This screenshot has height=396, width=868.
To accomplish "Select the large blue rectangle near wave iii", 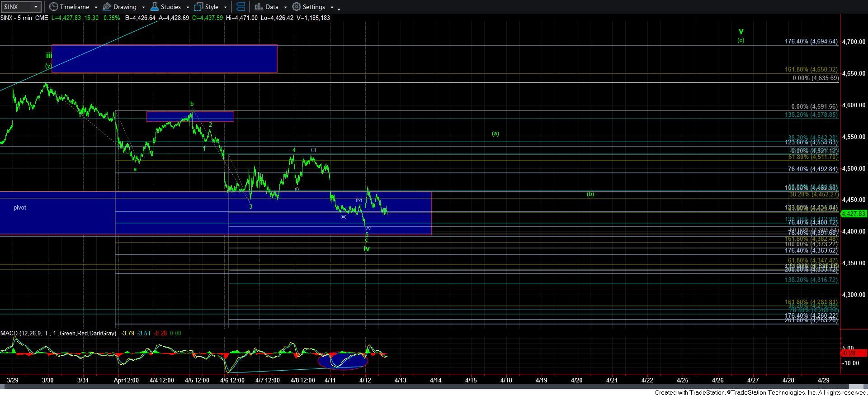I will pos(165,59).
